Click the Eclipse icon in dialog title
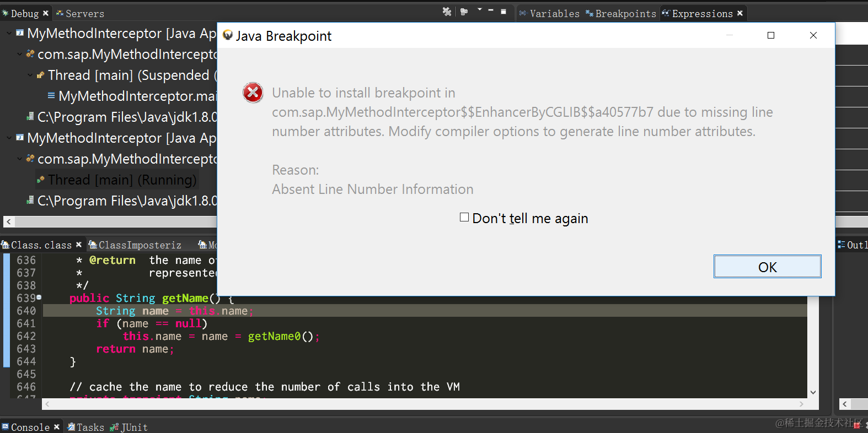The image size is (868, 433). [228, 35]
